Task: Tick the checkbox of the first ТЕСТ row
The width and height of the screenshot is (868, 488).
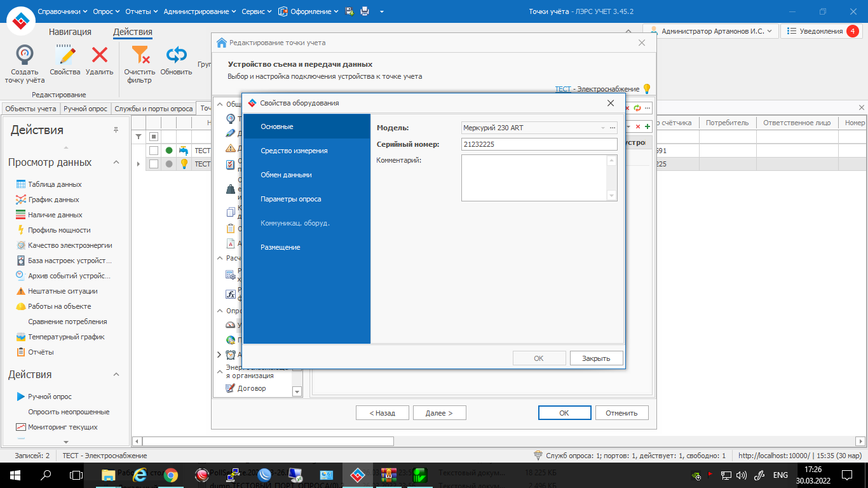Action: tap(153, 151)
